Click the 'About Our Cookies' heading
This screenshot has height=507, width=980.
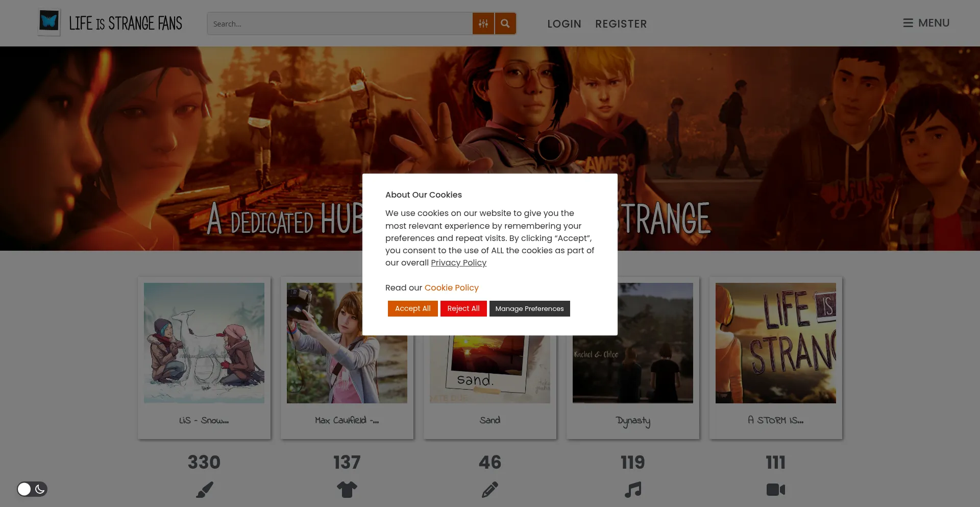click(424, 195)
